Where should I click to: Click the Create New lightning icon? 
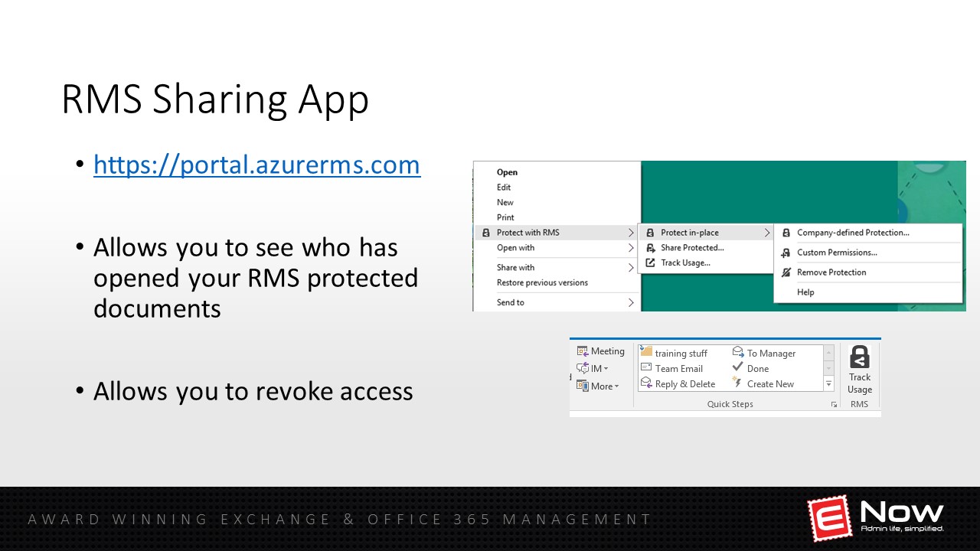tap(738, 383)
